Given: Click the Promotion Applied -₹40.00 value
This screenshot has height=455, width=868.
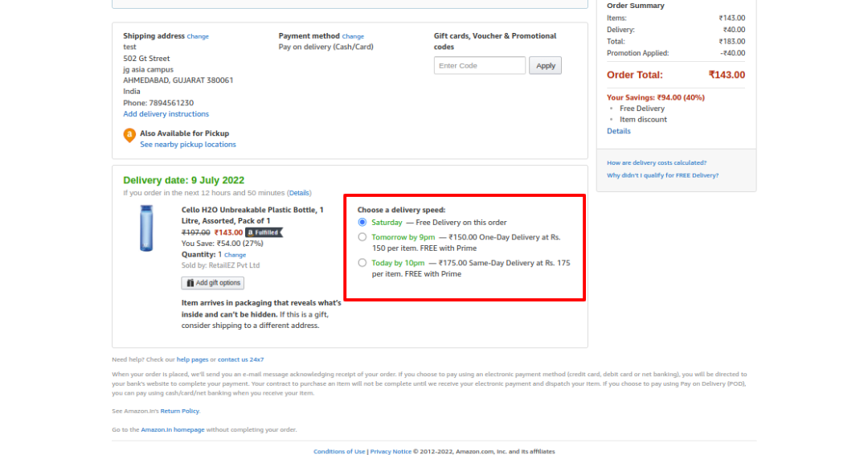Looking at the screenshot, I should (x=732, y=53).
